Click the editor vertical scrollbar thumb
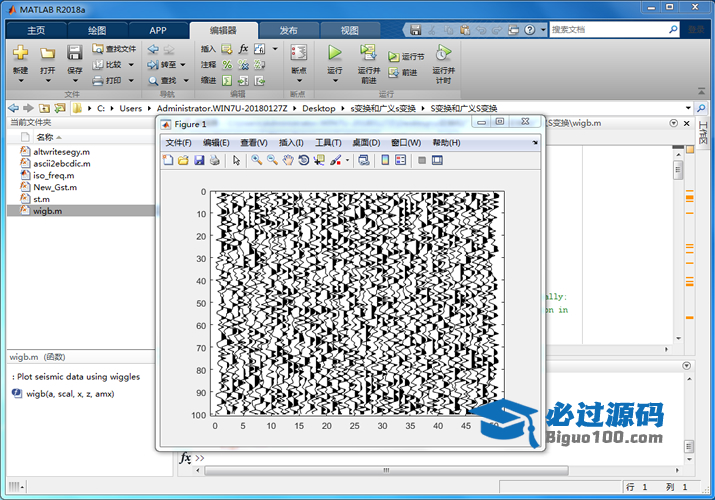 coord(678,171)
